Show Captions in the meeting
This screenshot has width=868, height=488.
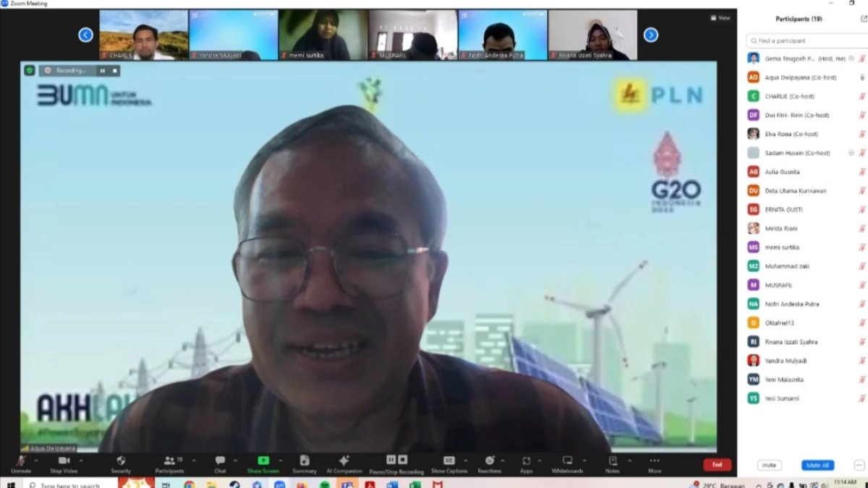[x=449, y=464]
